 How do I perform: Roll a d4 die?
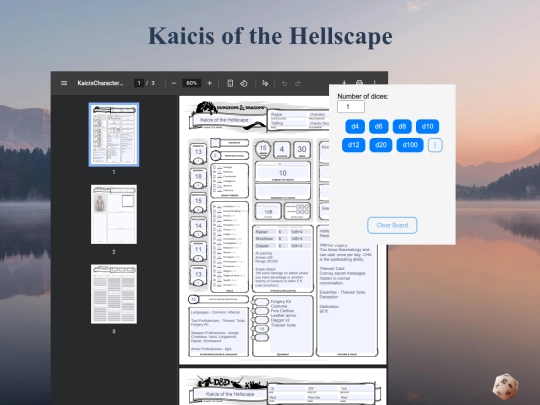pyautogui.click(x=355, y=126)
